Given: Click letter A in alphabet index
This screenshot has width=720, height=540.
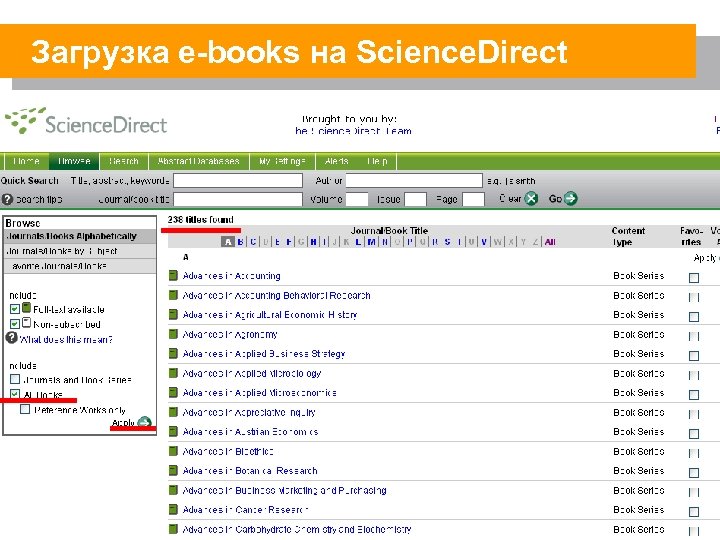Looking at the screenshot, I should point(228,242).
